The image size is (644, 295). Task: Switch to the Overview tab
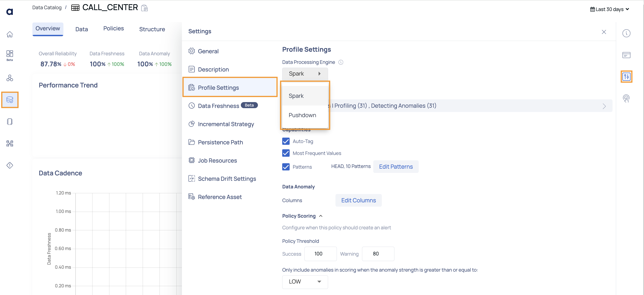pos(48,29)
